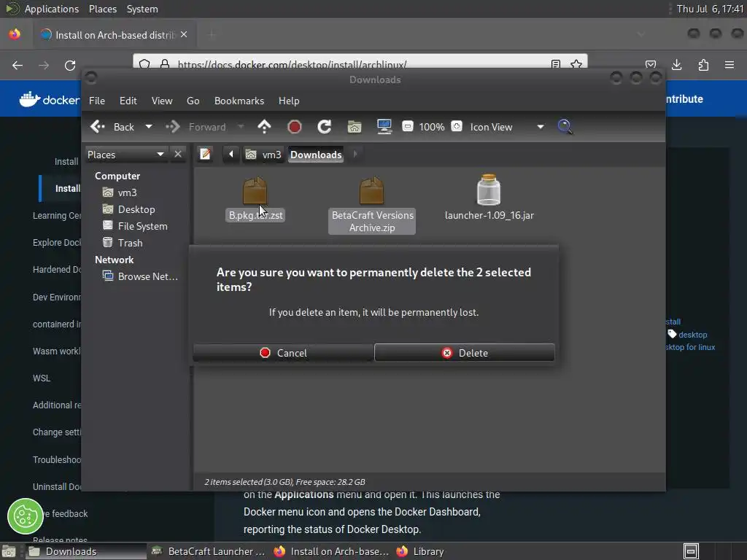Open the View menu
Screen dimensions: 747x560
tap(162, 101)
